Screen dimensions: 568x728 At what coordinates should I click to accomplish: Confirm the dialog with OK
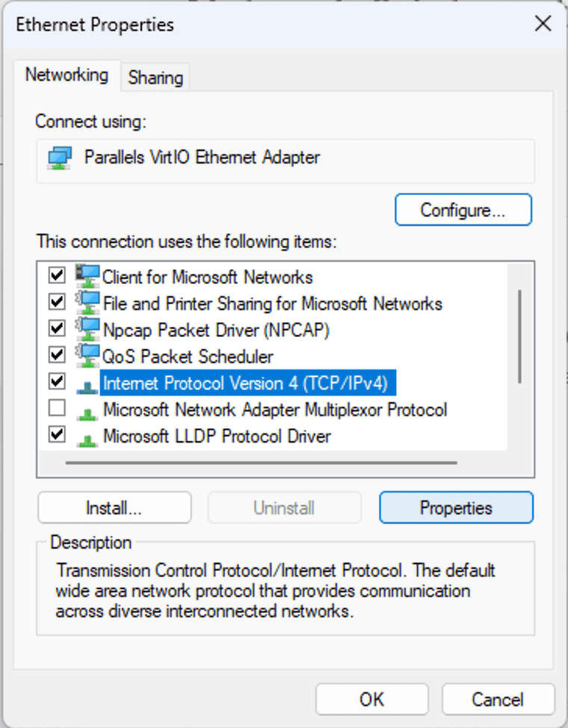[372, 699]
